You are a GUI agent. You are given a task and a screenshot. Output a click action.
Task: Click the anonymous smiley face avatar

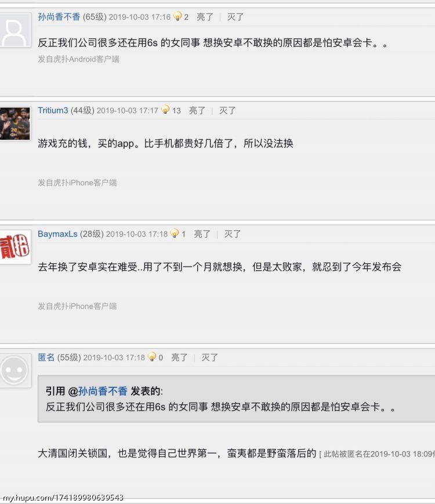click(x=15, y=370)
